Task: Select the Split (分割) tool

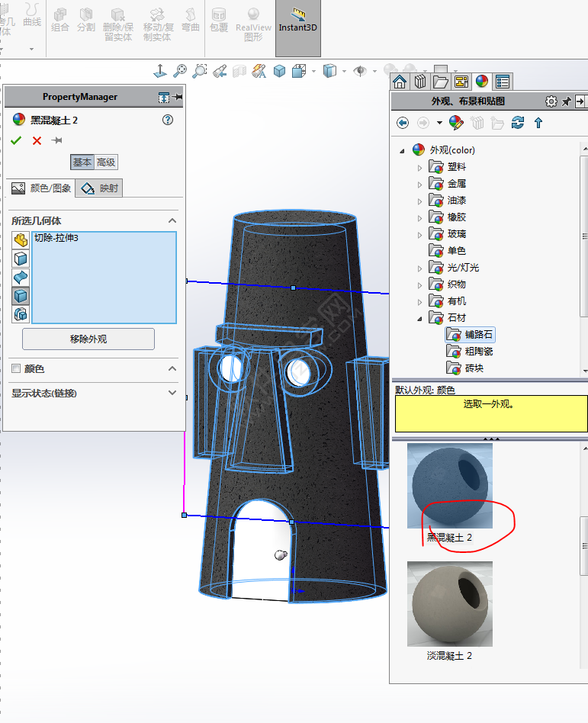Action: pyautogui.click(x=85, y=20)
